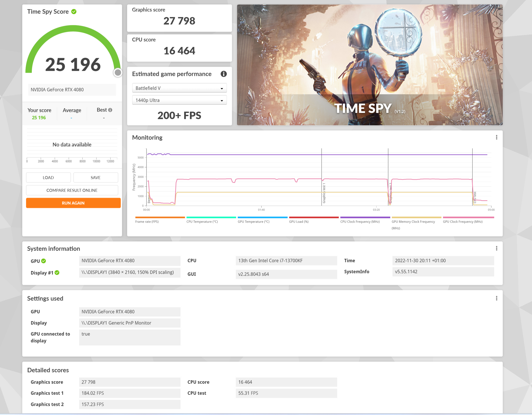Click the No data available chart text
Viewport: 532px width, 415px height.
coord(72,145)
